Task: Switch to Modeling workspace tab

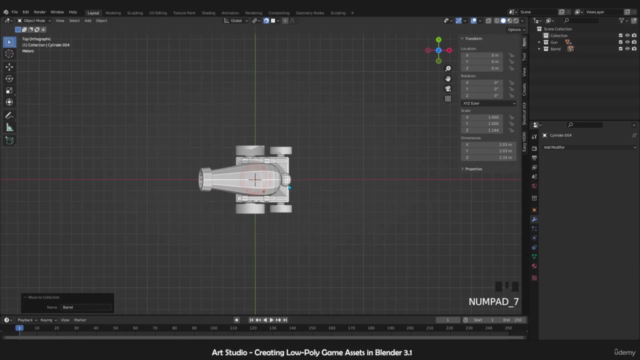Action: [113, 13]
